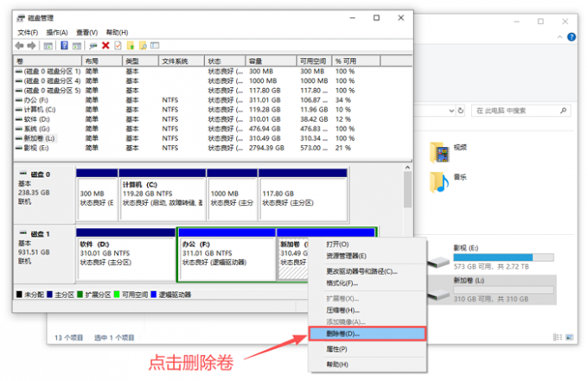Click the Disk Management title bar app icon
This screenshot has height=381, width=588.
tap(21, 18)
